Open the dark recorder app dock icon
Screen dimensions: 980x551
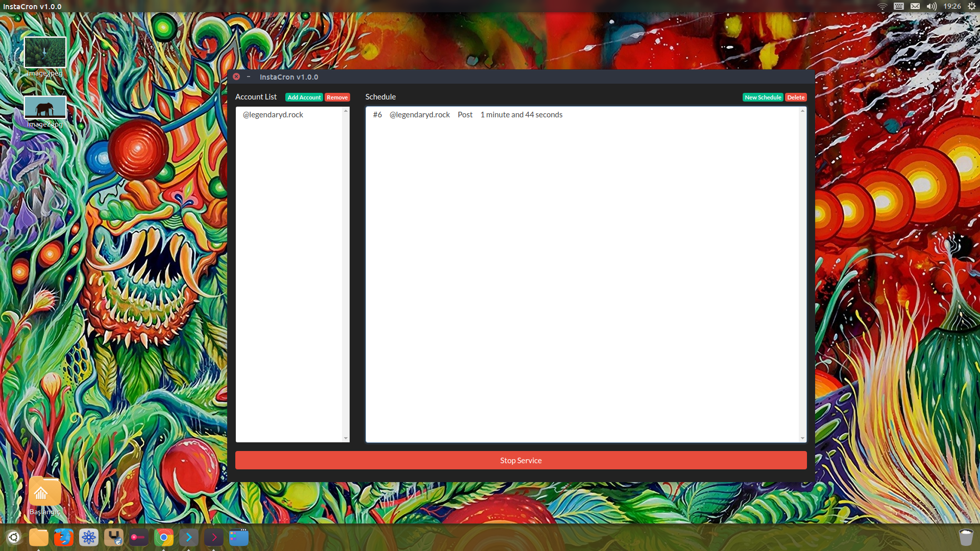(138, 537)
